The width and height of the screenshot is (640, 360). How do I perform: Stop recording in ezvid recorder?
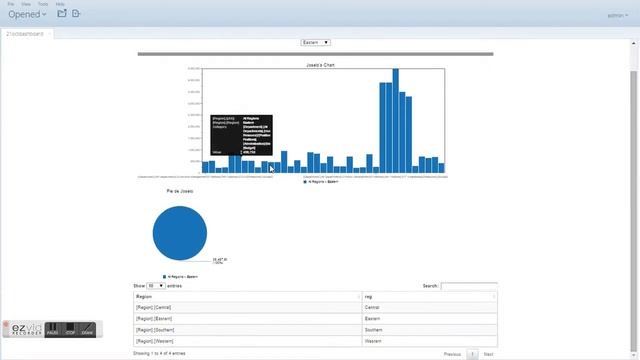70,329
